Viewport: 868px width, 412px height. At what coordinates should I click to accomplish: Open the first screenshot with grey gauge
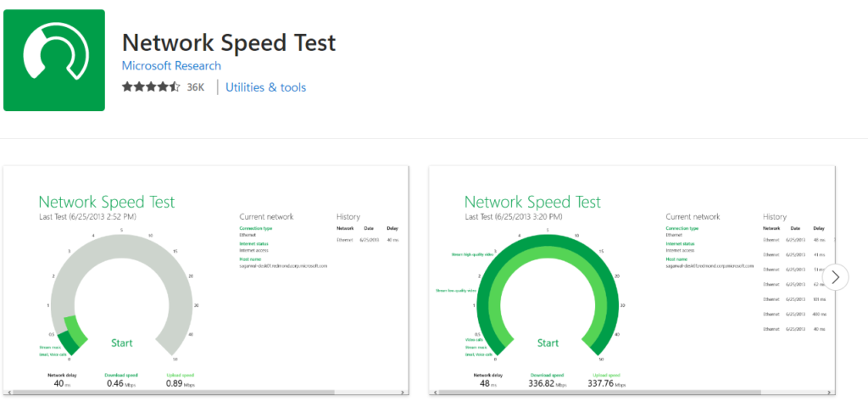point(206,281)
